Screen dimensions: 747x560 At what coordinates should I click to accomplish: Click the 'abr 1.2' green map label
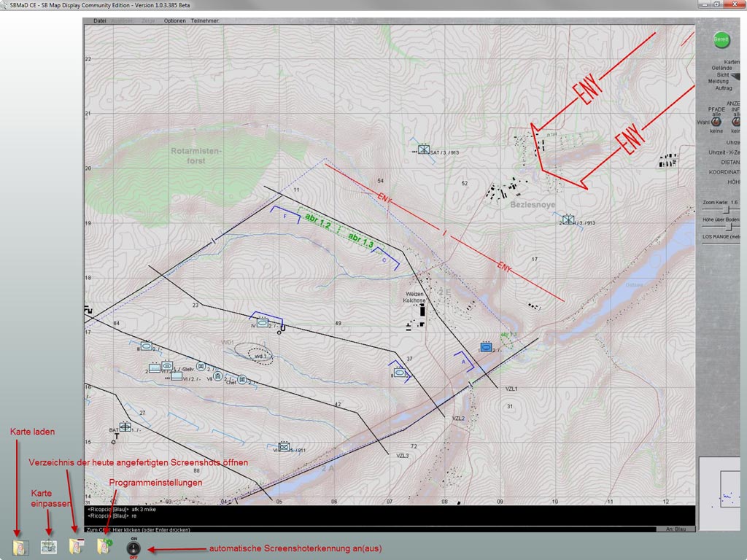pos(318,222)
